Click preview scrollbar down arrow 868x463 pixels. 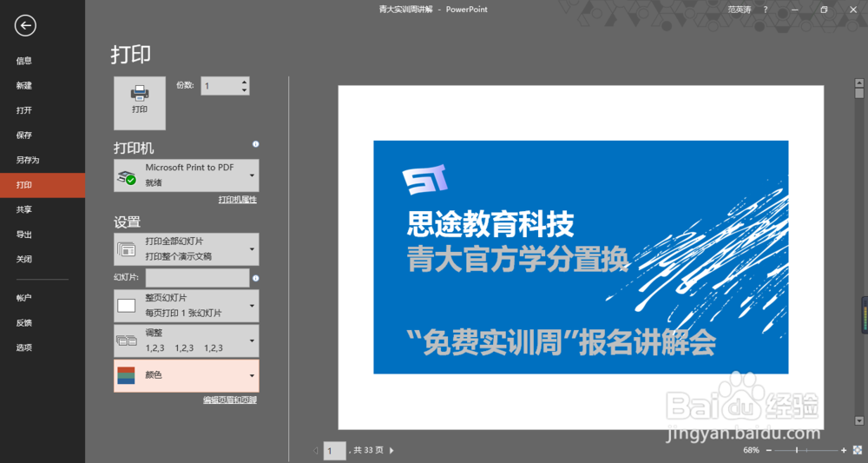pos(859,421)
